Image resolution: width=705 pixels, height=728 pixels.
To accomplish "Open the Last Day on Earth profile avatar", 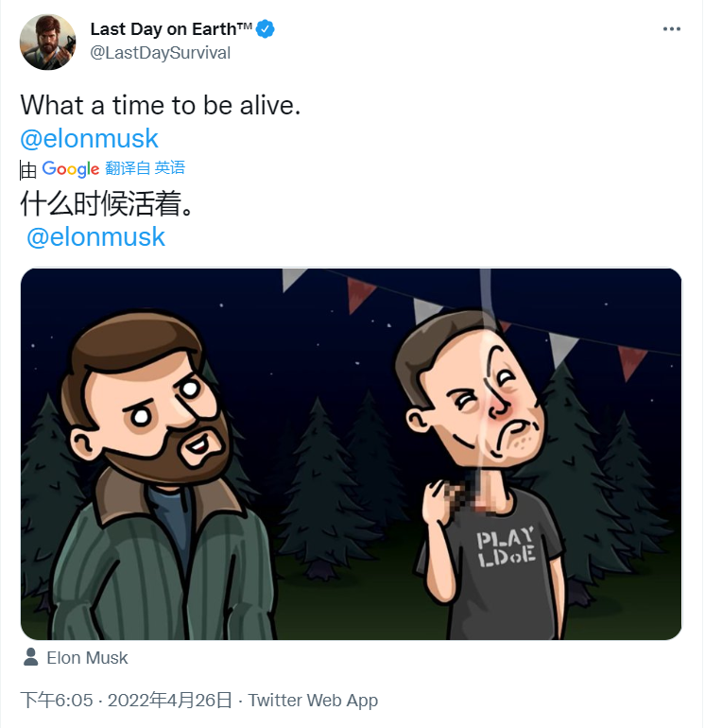I will pyautogui.click(x=47, y=43).
